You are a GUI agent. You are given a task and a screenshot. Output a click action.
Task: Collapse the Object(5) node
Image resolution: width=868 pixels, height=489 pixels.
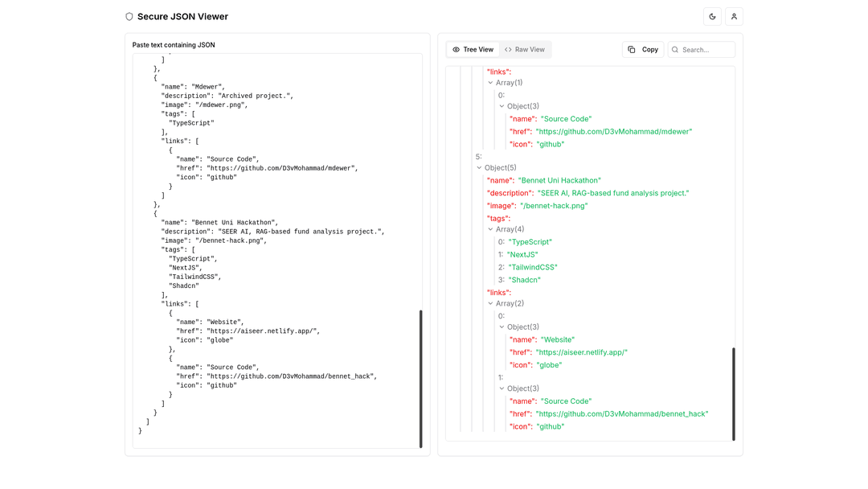click(x=478, y=167)
